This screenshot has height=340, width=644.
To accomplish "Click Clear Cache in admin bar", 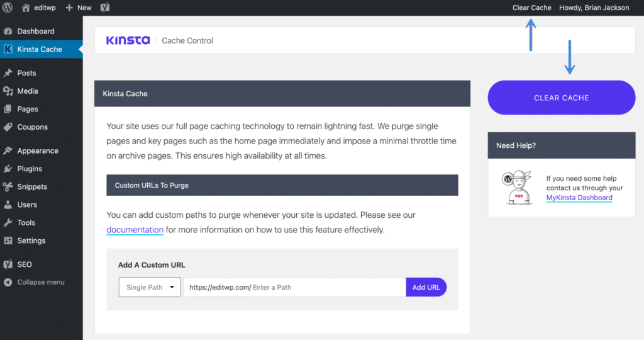I will click(531, 8).
